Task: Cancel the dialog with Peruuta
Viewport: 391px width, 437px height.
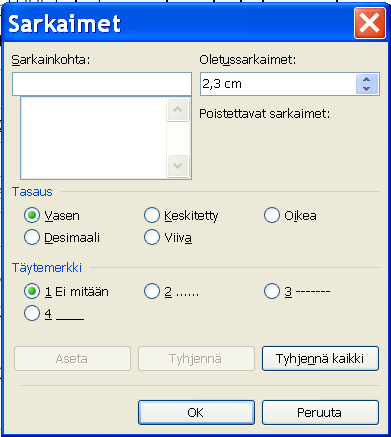Action: click(320, 413)
